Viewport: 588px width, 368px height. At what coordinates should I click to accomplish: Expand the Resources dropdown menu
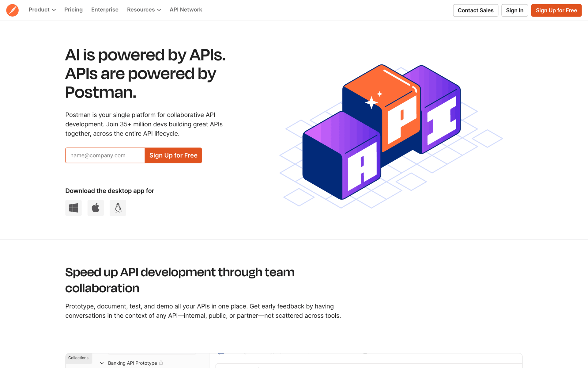[144, 10]
